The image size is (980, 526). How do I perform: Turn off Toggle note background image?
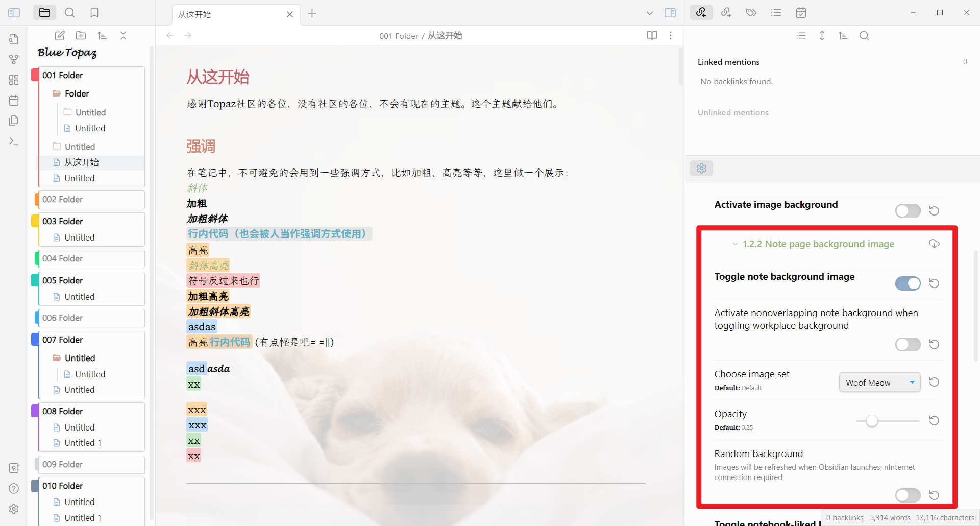click(x=908, y=283)
